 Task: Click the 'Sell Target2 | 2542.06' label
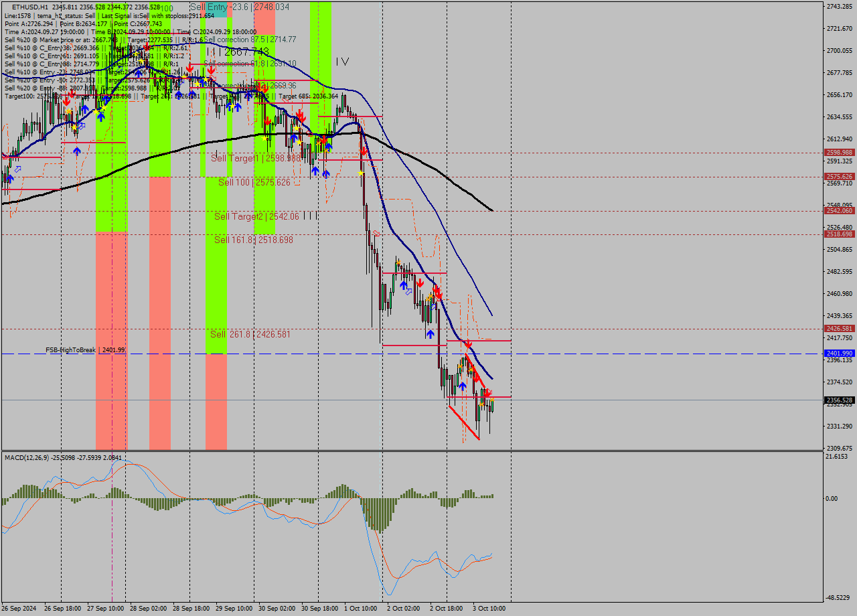[256, 216]
